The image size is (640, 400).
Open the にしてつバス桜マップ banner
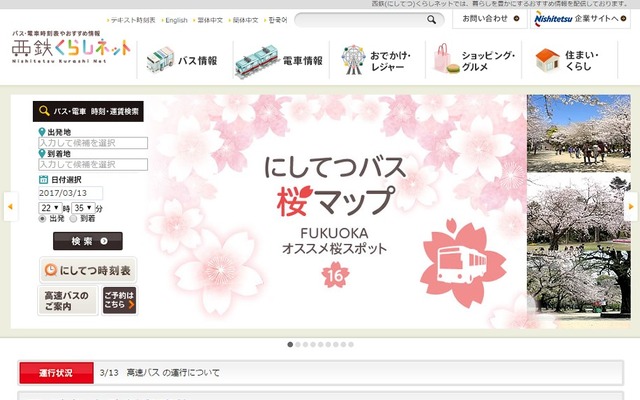click(x=335, y=211)
